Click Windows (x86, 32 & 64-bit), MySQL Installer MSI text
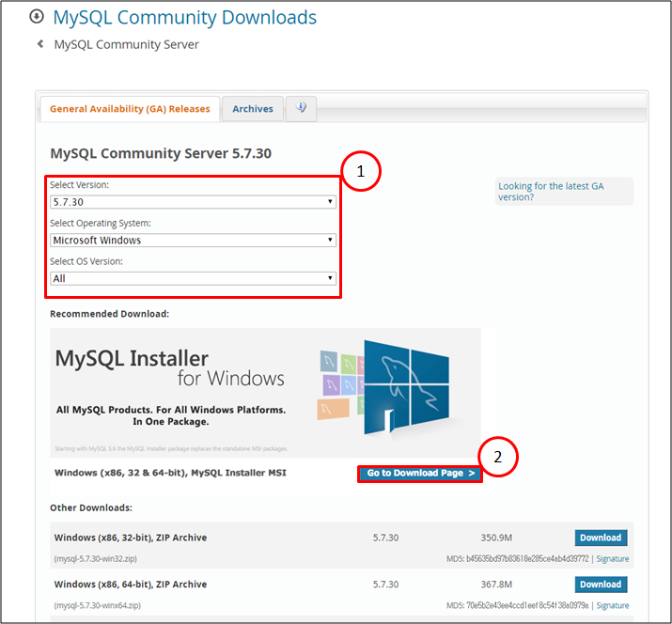This screenshot has width=672, height=624. 170,473
